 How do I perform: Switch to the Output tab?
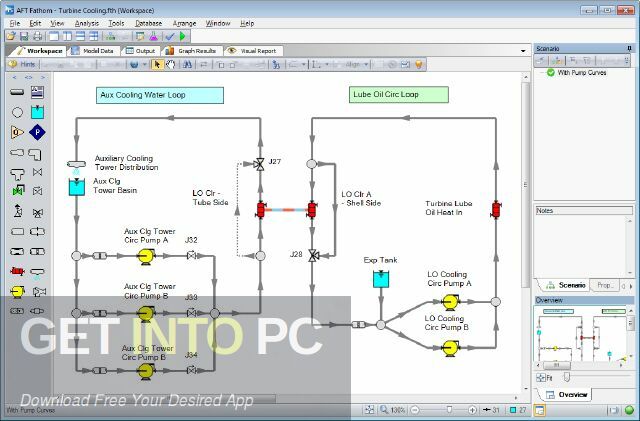(141, 51)
